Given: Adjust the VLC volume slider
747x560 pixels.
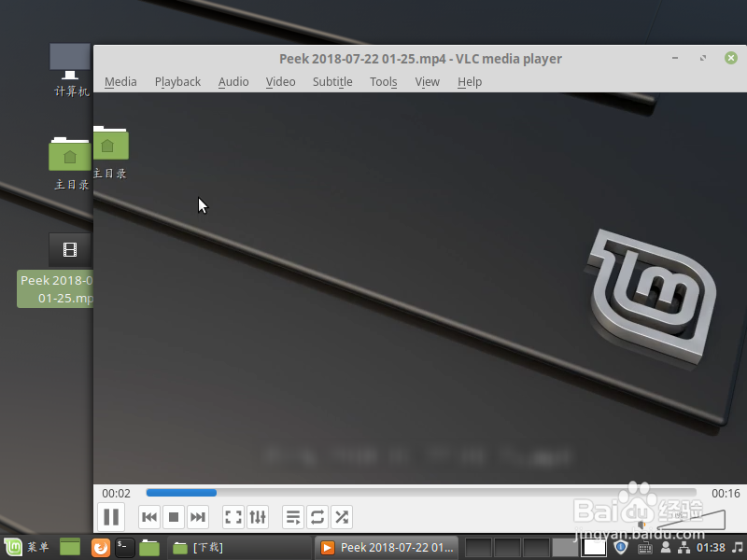Looking at the screenshot, I should coord(691,520).
